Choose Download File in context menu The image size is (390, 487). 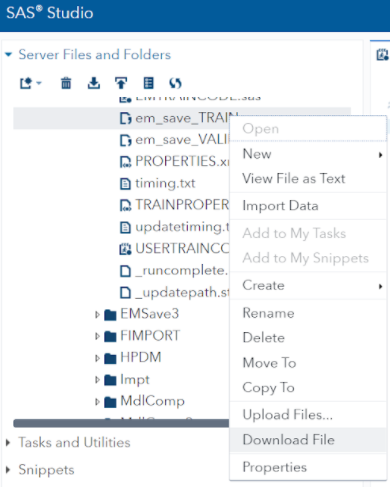tap(308, 440)
